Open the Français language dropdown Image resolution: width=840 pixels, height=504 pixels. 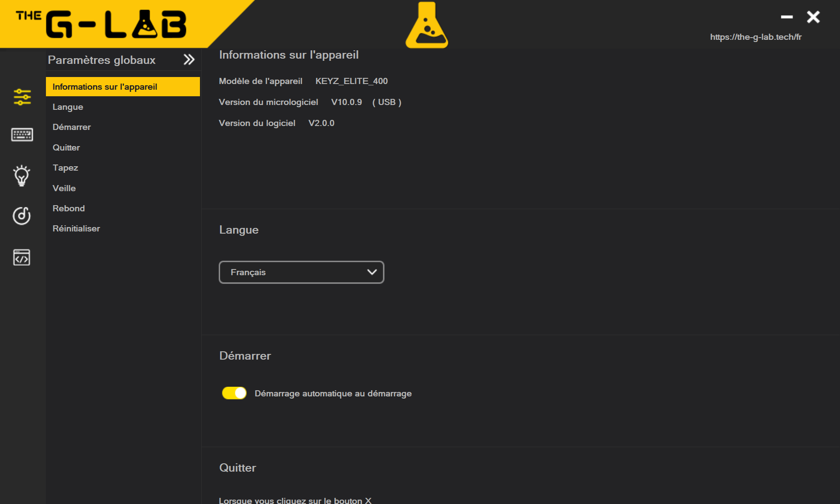click(x=301, y=272)
